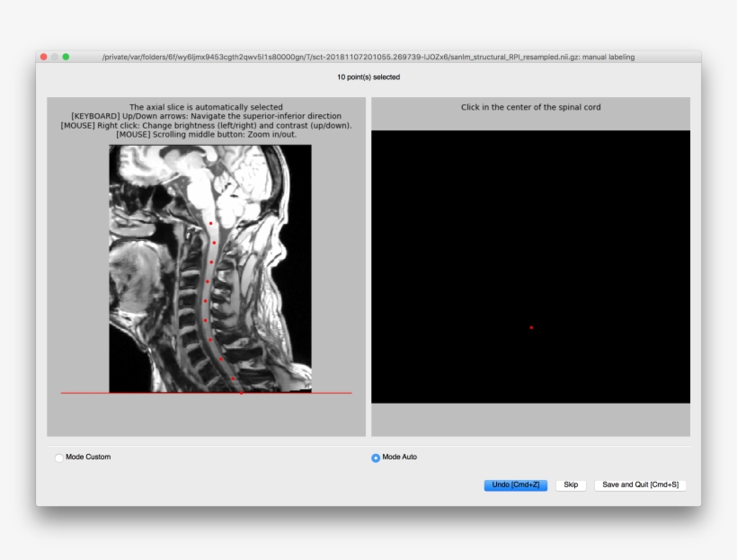Click the Skip button
This screenshot has height=560, width=737.
[571, 485]
